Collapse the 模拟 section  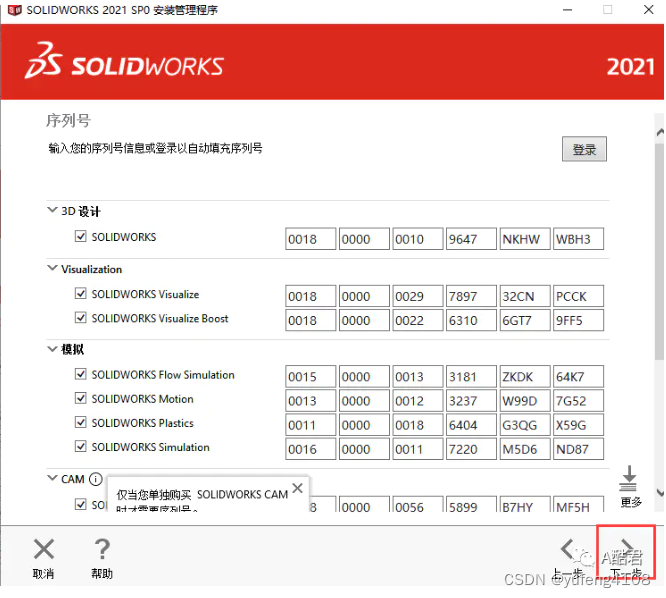52,349
